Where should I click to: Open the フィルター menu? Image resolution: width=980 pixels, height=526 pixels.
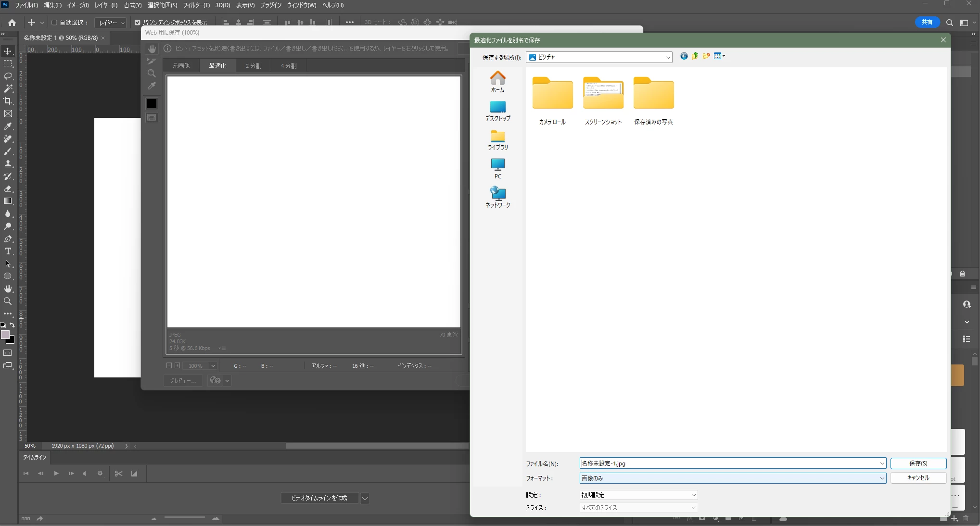click(196, 5)
